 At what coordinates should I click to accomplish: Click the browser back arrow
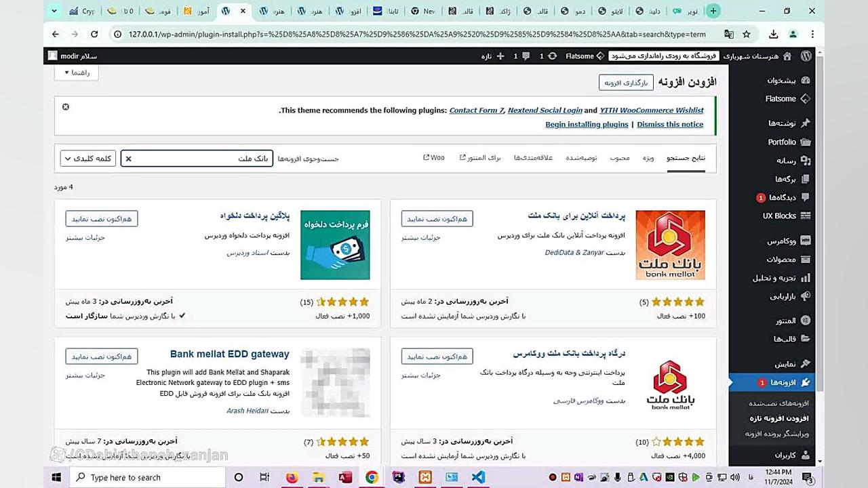(56, 34)
